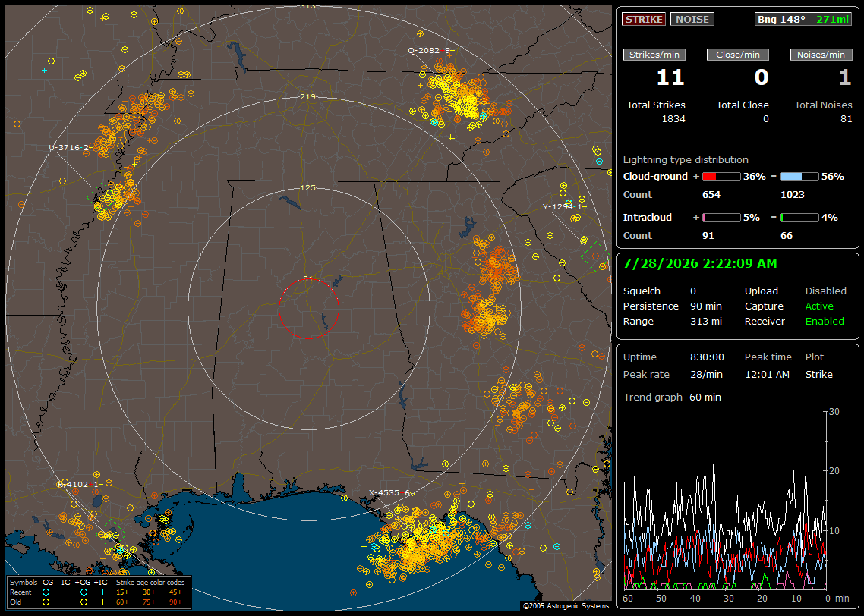Click the 219 range ring label
Viewport: 864px width, 616px height.
coord(307,96)
